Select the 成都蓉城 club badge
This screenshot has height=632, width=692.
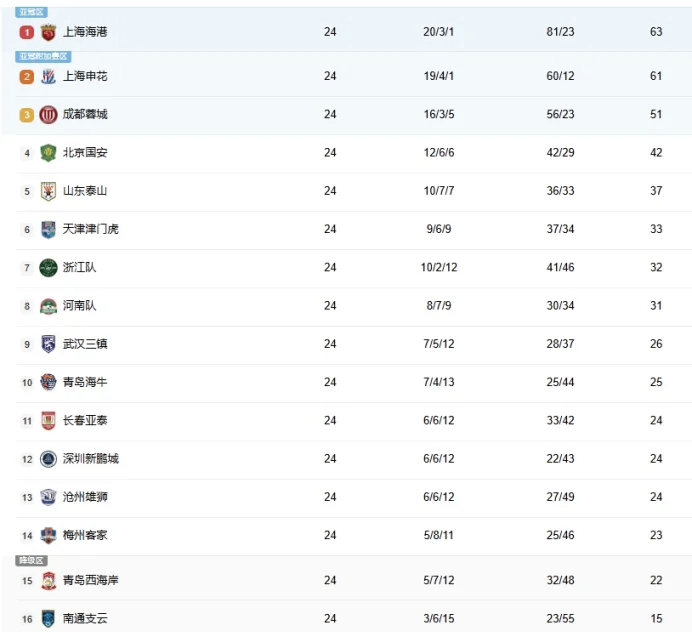(48, 115)
